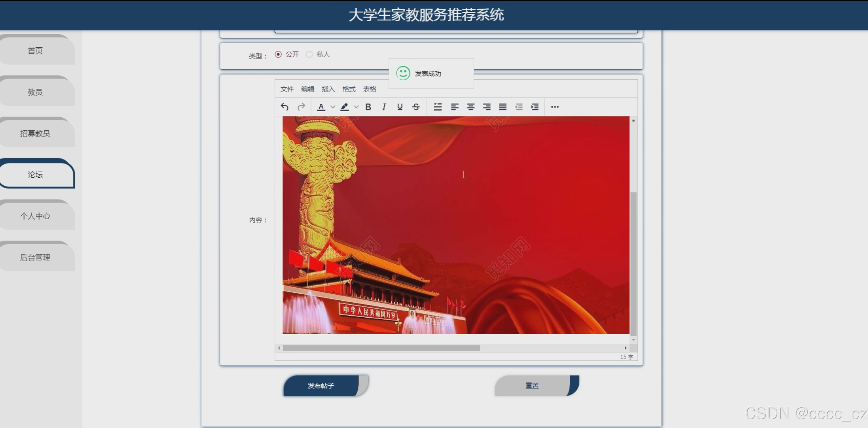Justify the text alignment
Image resolution: width=868 pixels, height=428 pixels.
click(x=503, y=107)
